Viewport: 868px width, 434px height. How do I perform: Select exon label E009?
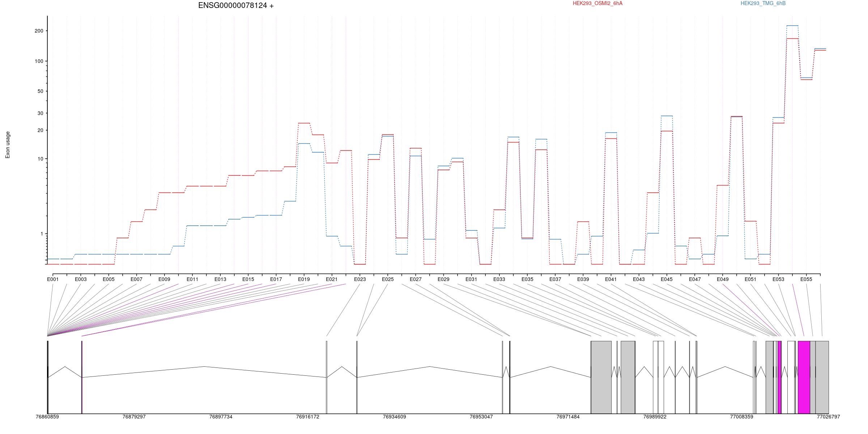coord(164,279)
